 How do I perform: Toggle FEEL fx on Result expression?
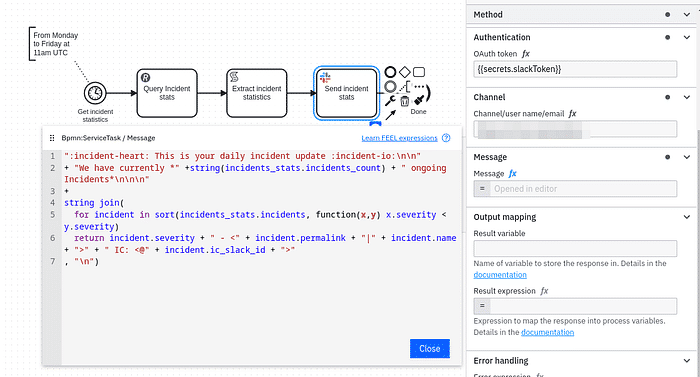[544, 291]
